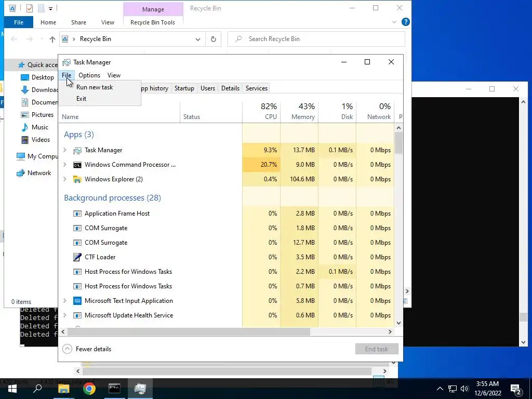Image resolution: width=532 pixels, height=399 pixels.
Task: Refresh the Recycle Bin view
Action: (x=214, y=39)
